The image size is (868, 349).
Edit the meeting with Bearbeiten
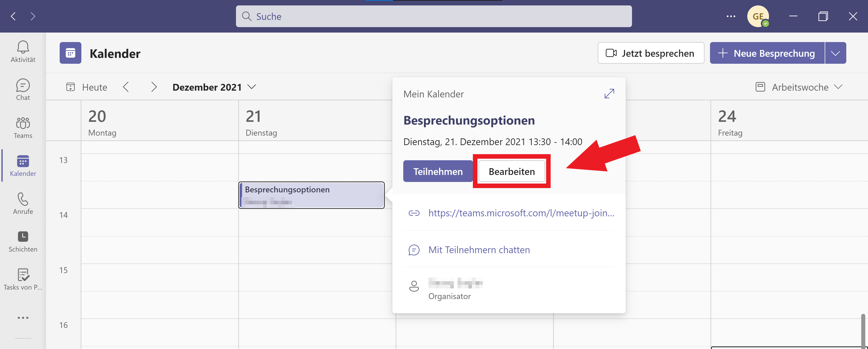point(512,172)
